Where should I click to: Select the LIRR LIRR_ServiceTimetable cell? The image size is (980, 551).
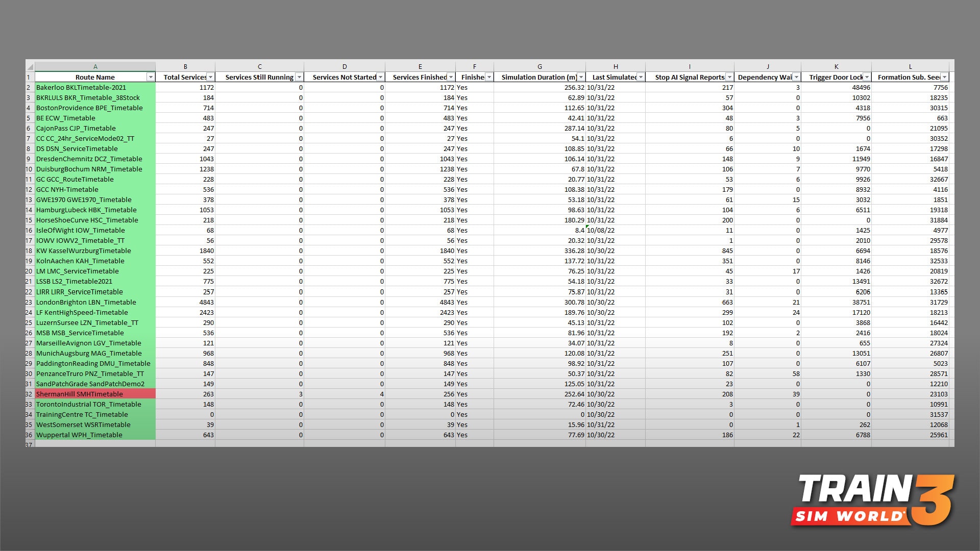[x=95, y=292]
